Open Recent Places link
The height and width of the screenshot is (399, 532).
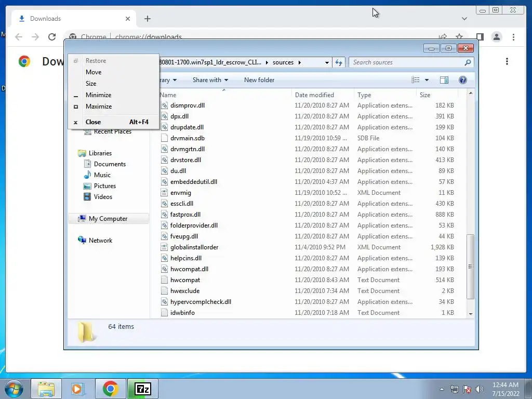coord(113,131)
